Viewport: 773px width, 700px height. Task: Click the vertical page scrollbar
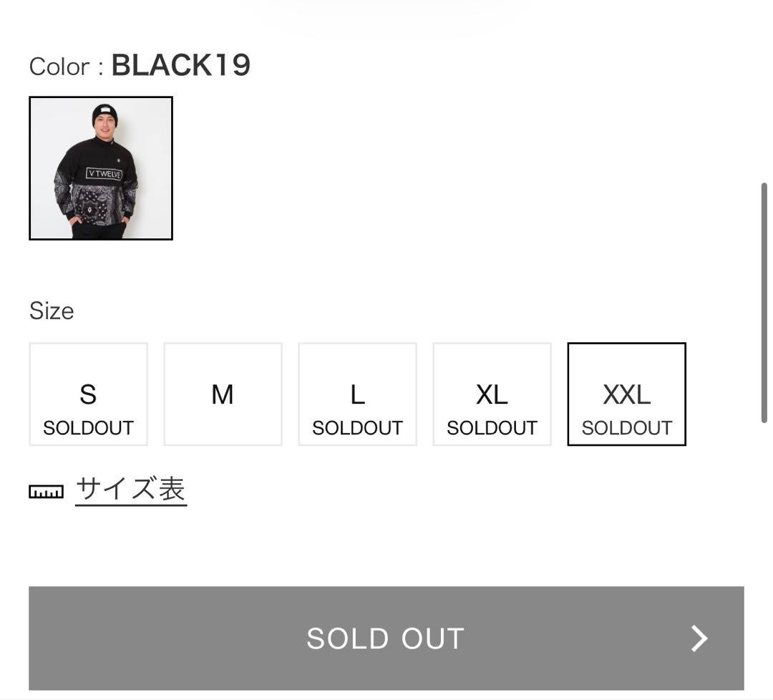point(764,301)
